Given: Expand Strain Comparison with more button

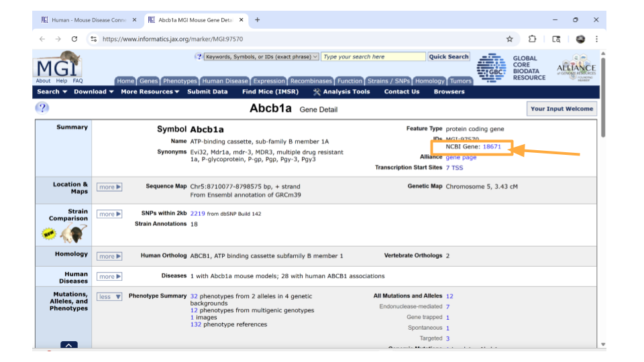Looking at the screenshot, I should point(109,214).
